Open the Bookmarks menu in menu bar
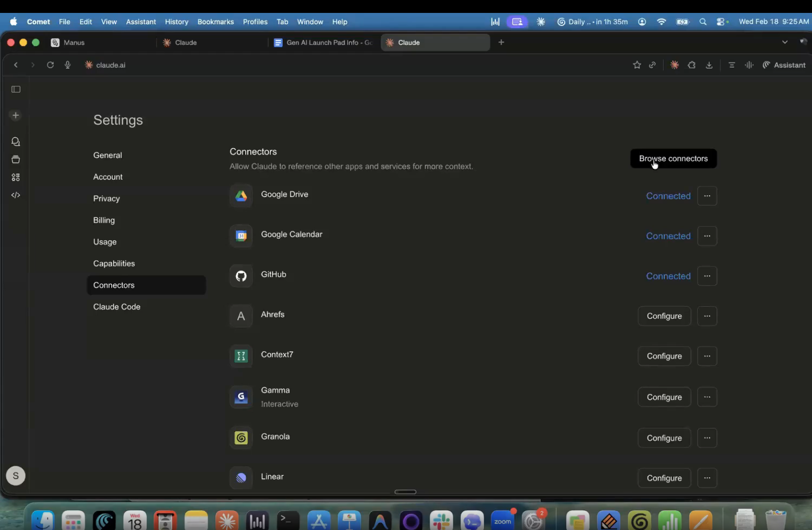Screen dimensions: 812x530 tap(215, 22)
